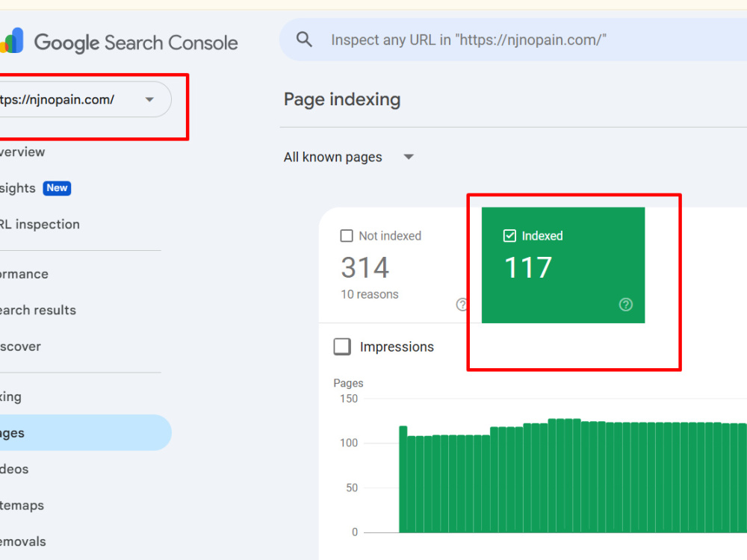
Task: Click the Page indexing heading
Action: pyautogui.click(x=342, y=99)
